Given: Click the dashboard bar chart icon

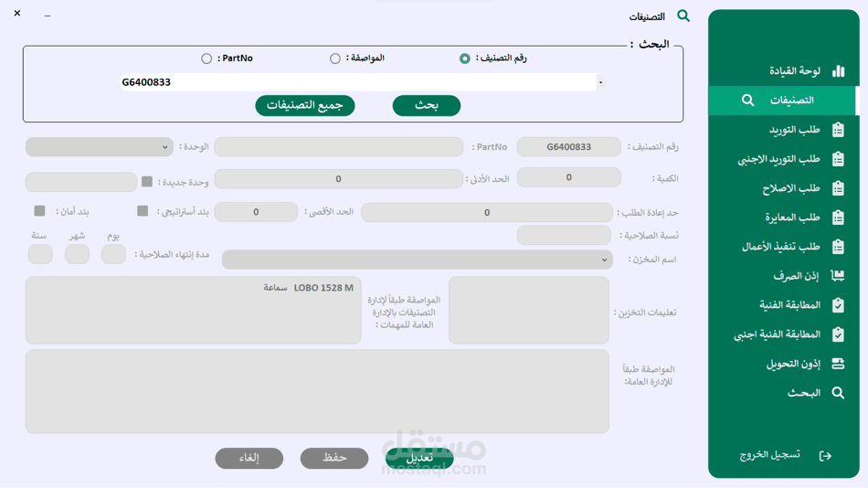Looking at the screenshot, I should 838,71.
